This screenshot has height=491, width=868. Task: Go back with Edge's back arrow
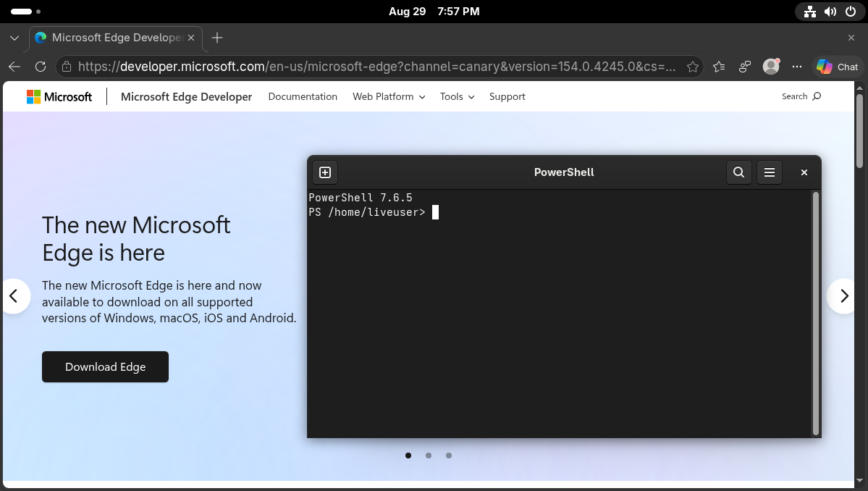(x=14, y=67)
